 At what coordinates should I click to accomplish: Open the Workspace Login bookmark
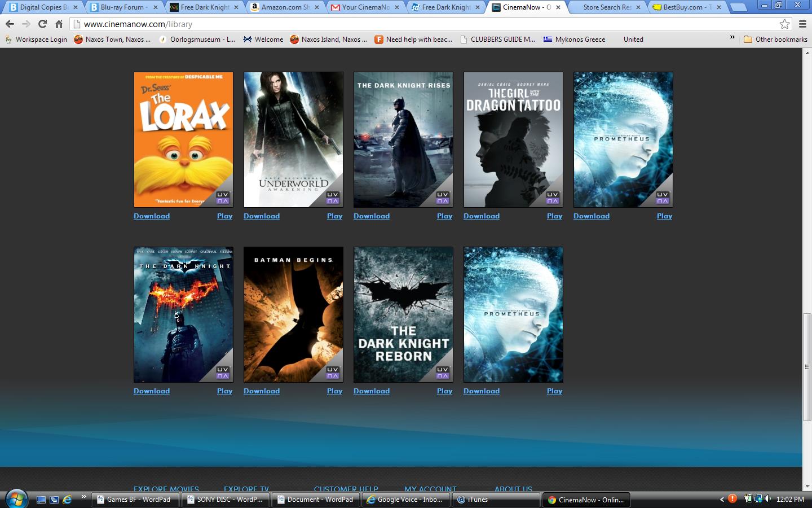[36, 40]
